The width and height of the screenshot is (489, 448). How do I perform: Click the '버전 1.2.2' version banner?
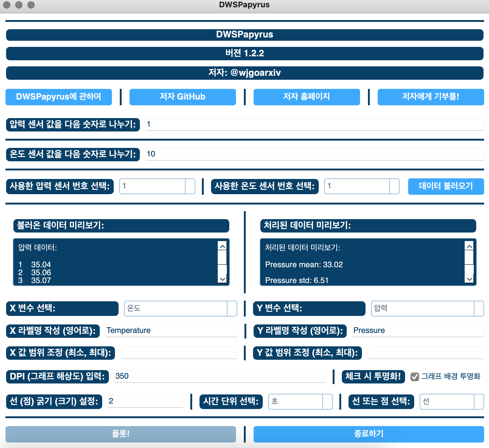[245, 53]
